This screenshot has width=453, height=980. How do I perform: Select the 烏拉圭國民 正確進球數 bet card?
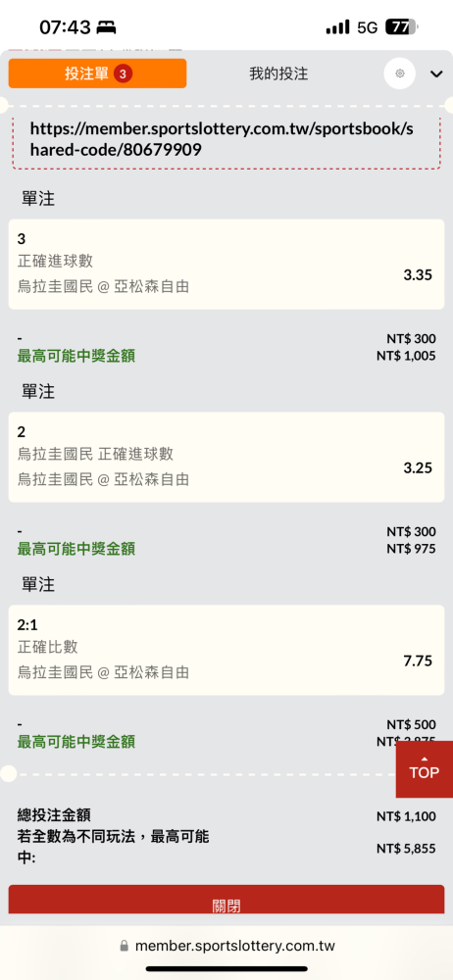(226, 457)
